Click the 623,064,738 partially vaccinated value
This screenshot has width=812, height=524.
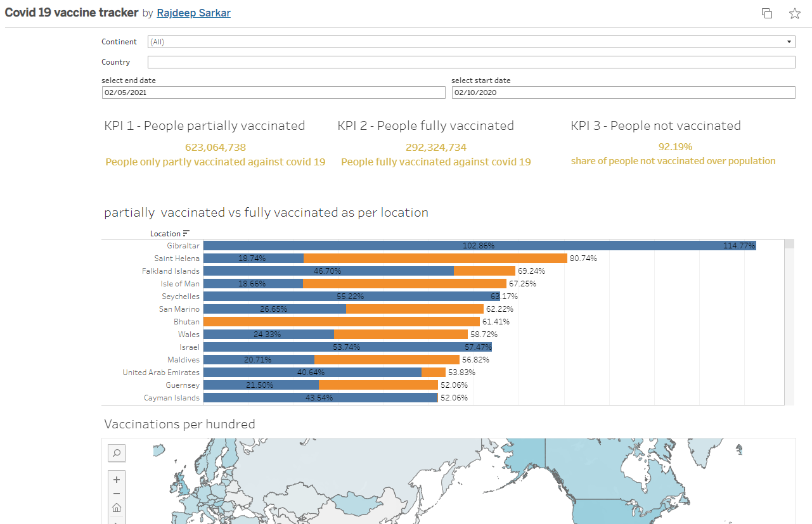tap(216, 148)
